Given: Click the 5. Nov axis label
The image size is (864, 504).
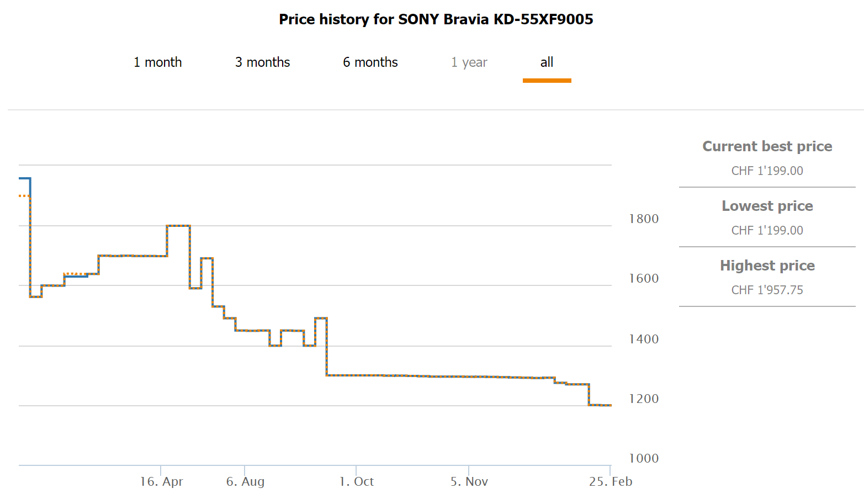Looking at the screenshot, I should pyautogui.click(x=469, y=481).
